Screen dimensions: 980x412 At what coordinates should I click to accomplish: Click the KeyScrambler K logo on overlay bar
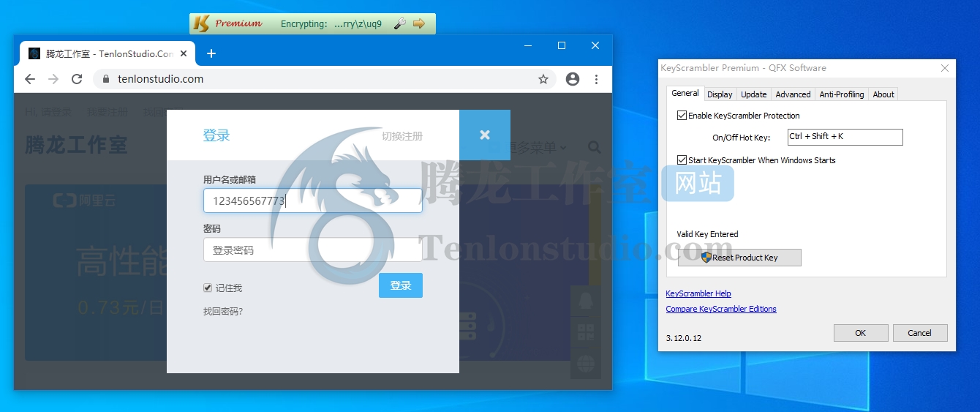200,23
